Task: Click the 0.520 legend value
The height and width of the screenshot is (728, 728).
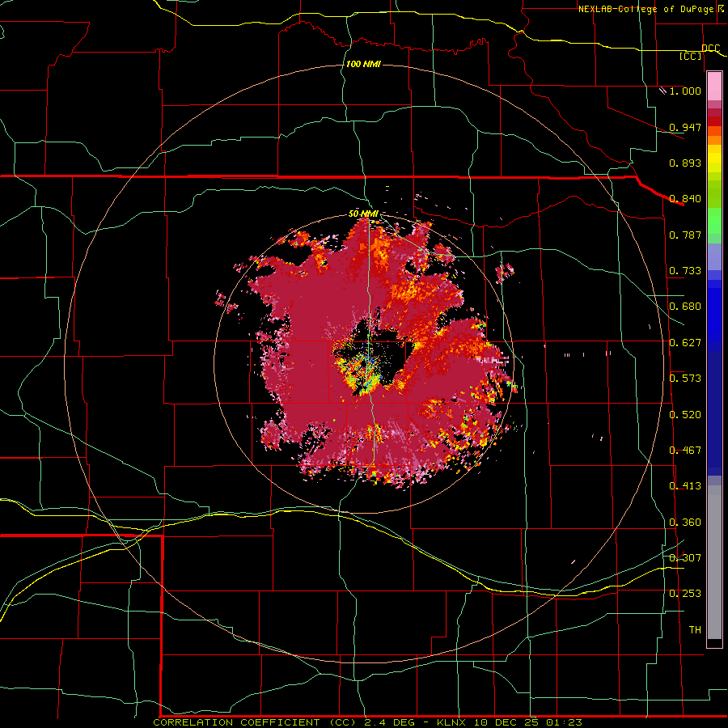Action: coord(685,415)
